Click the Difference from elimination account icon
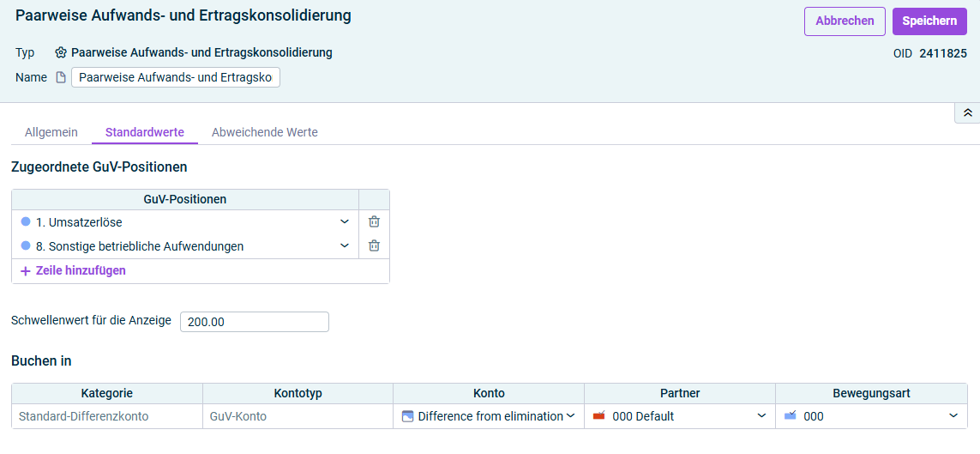 click(x=408, y=416)
